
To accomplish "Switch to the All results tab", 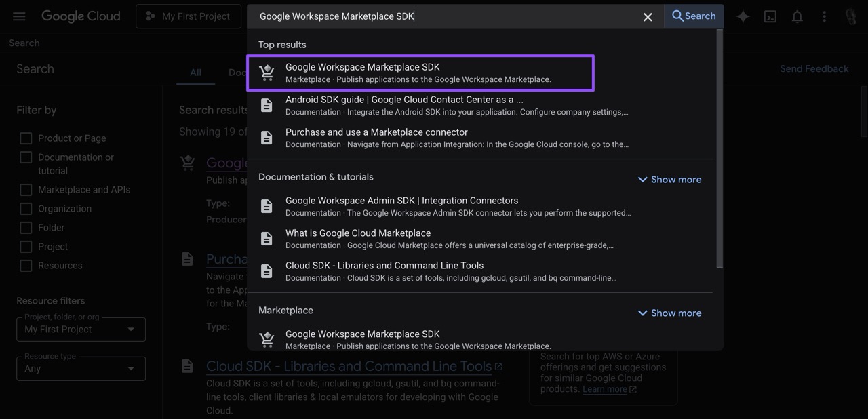I will point(195,73).
